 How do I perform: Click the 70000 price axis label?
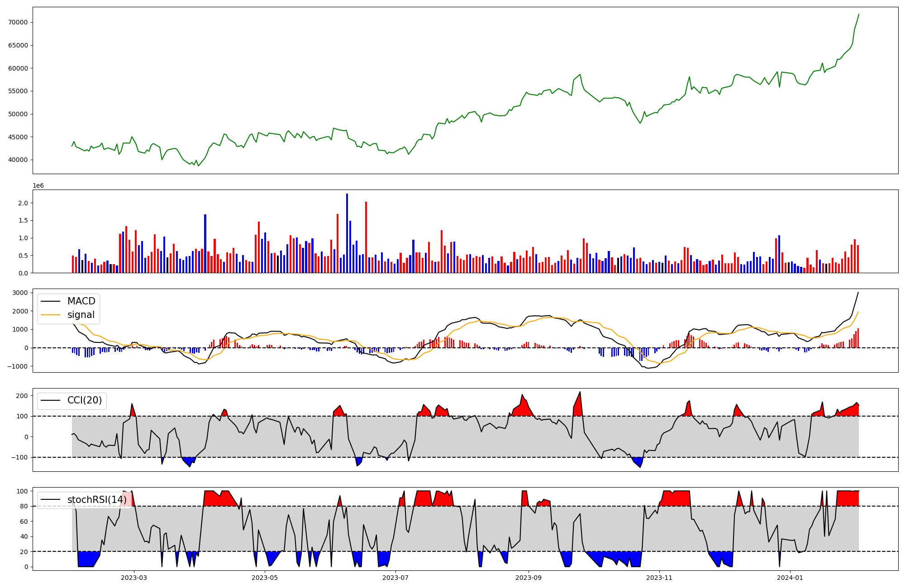click(18, 23)
